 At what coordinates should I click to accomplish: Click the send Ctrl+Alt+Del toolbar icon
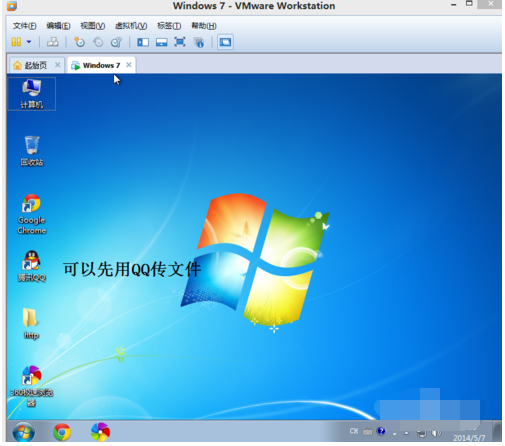pos(53,42)
